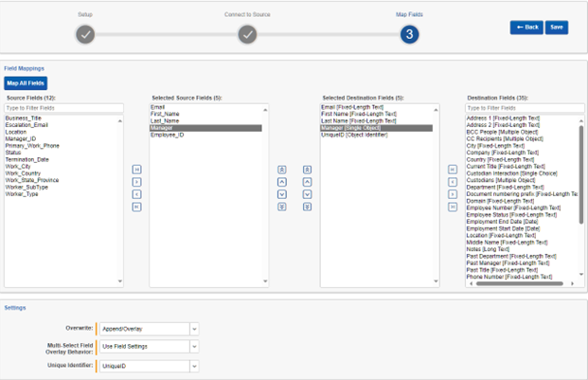Move the selected source field to the bottom
The width and height of the screenshot is (588, 380).
click(x=282, y=207)
